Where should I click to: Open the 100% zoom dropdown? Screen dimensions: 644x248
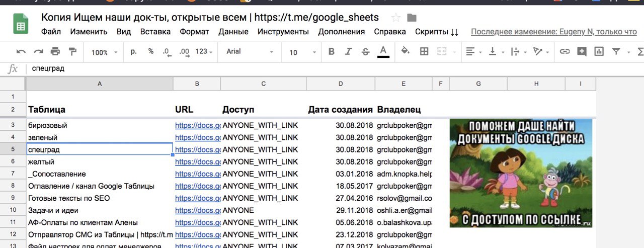[104, 52]
